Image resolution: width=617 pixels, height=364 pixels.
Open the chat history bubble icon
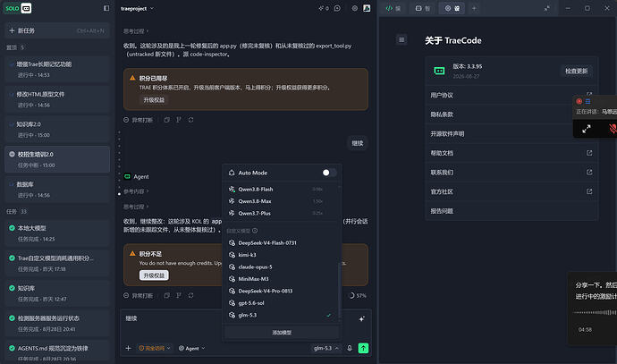337,8
